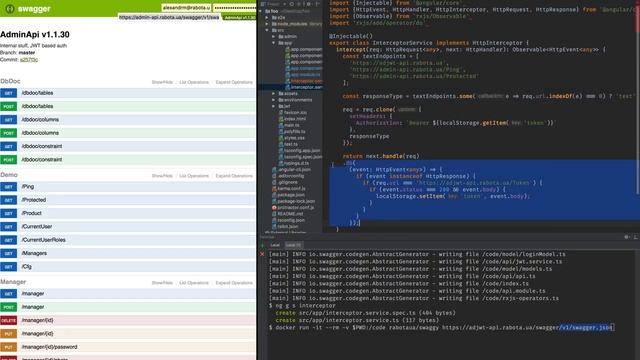The height and width of the screenshot is (360, 640).
Task: Click the GET badge of /Ping
Action: click(x=9, y=187)
